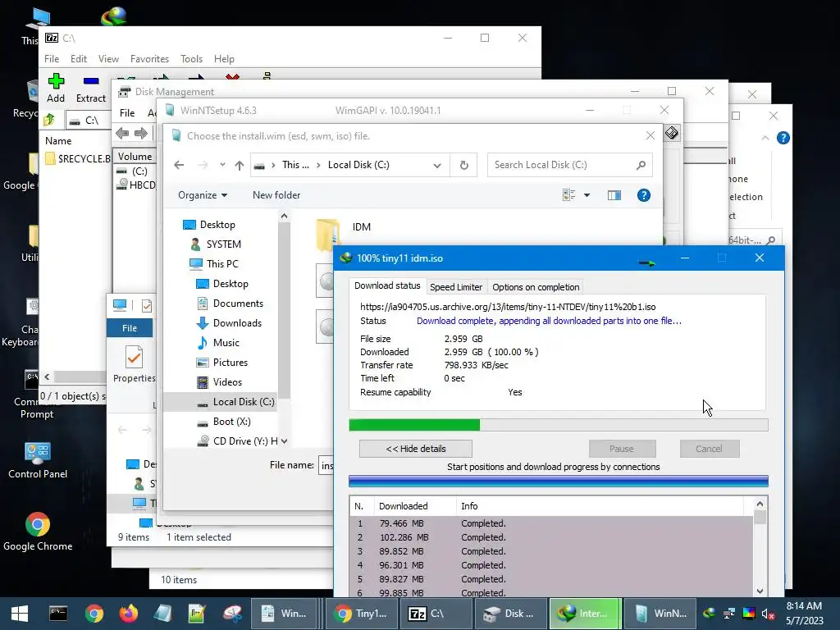The image size is (840, 630).
Task: Click the Extract icon in 7-Zip
Action: coord(91,89)
